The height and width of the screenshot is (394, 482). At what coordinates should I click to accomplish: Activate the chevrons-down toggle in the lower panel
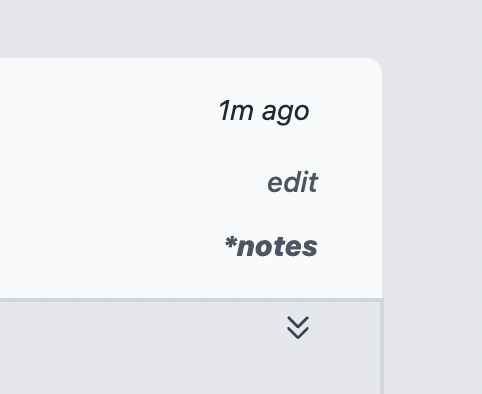298,327
